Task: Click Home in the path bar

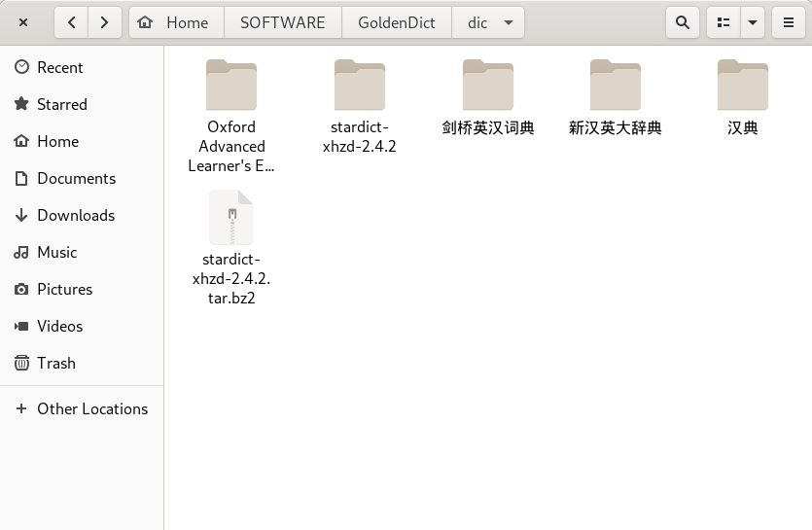Action: 177,22
